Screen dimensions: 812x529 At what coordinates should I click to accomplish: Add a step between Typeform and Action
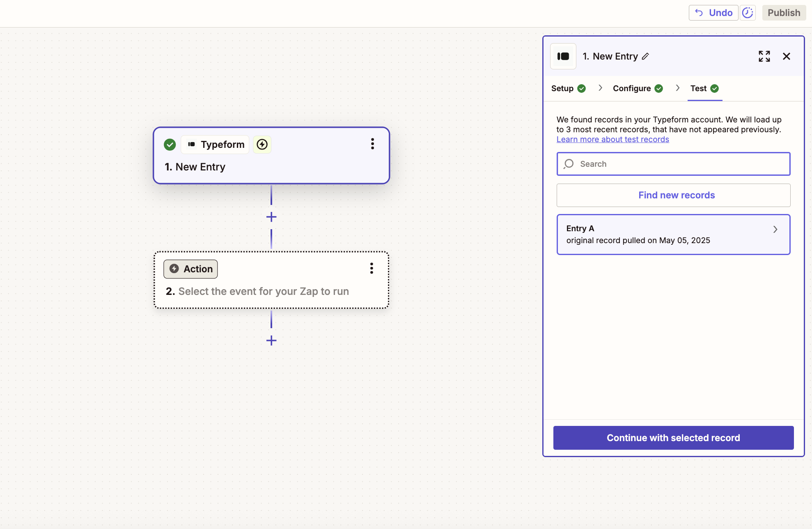coord(271,217)
